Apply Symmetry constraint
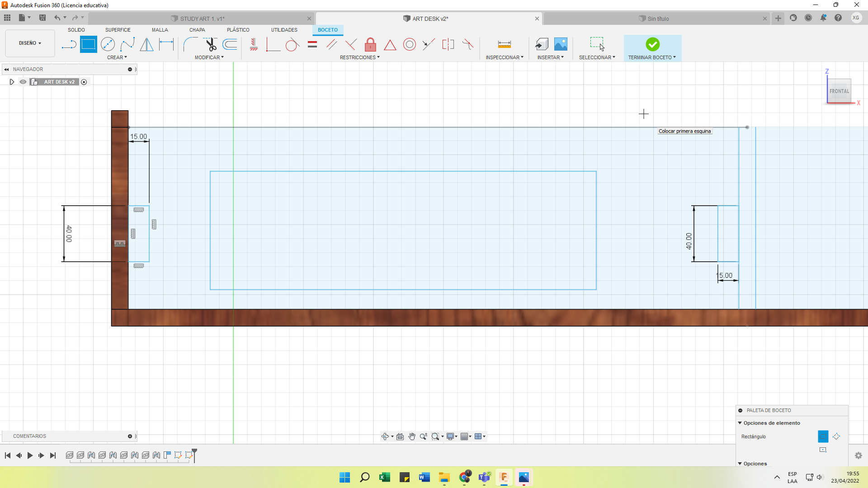The width and height of the screenshot is (868, 488). tap(448, 44)
